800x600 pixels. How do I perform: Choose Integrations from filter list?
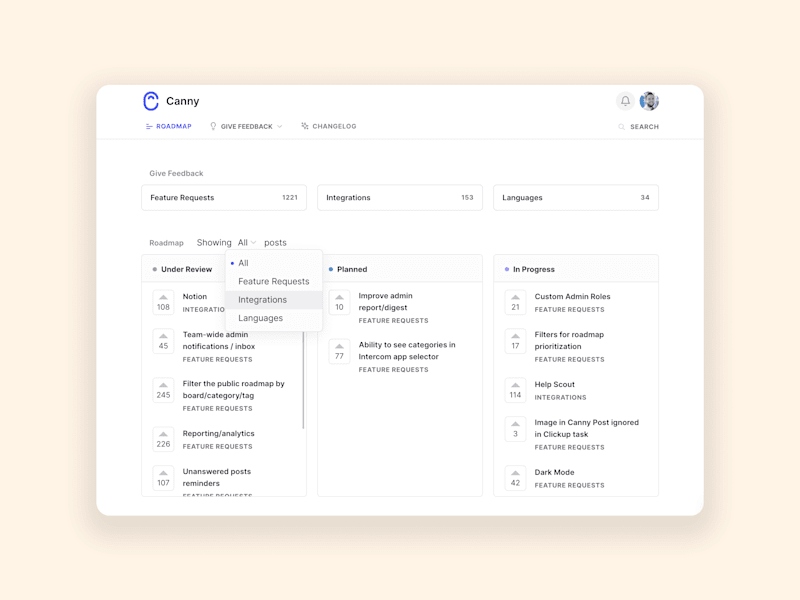click(274, 299)
